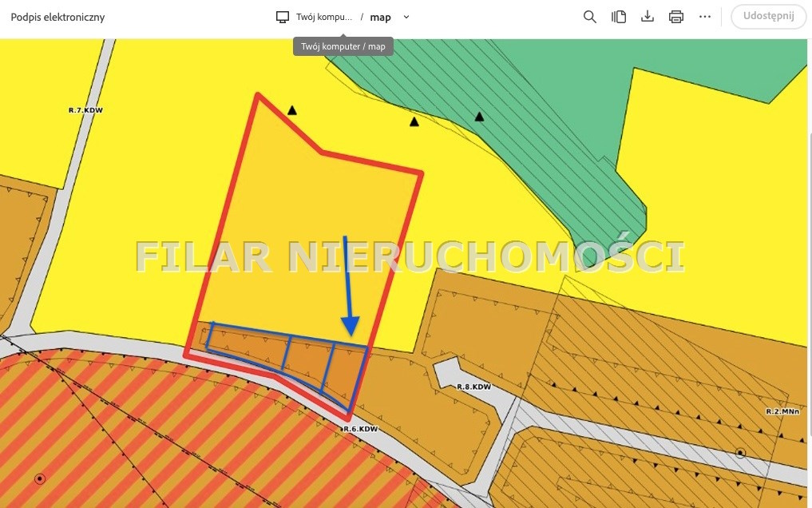Open the page thumbnails panel icon
The height and width of the screenshot is (508, 812).
pos(619,17)
